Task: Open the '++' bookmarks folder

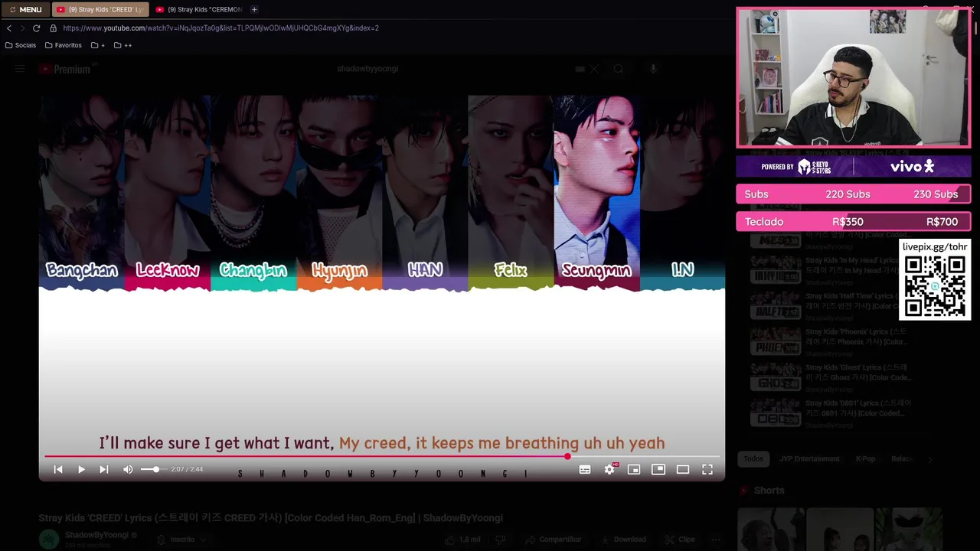Action: pyautogui.click(x=122, y=45)
